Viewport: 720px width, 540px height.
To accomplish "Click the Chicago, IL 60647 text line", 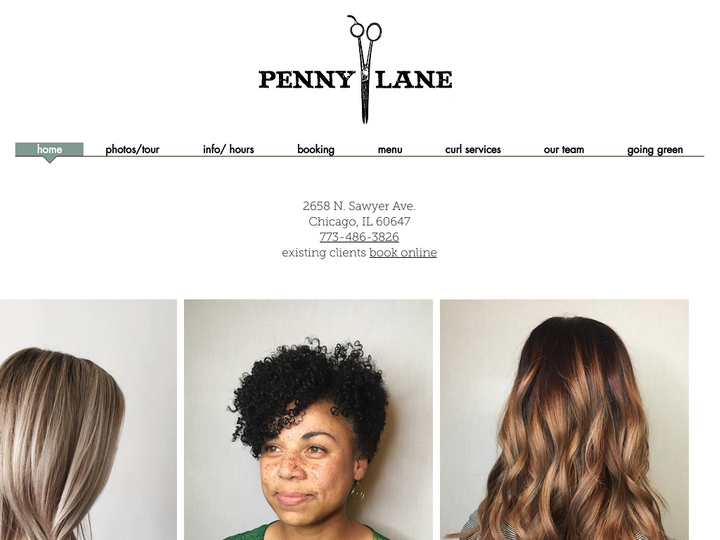I will 359,221.
